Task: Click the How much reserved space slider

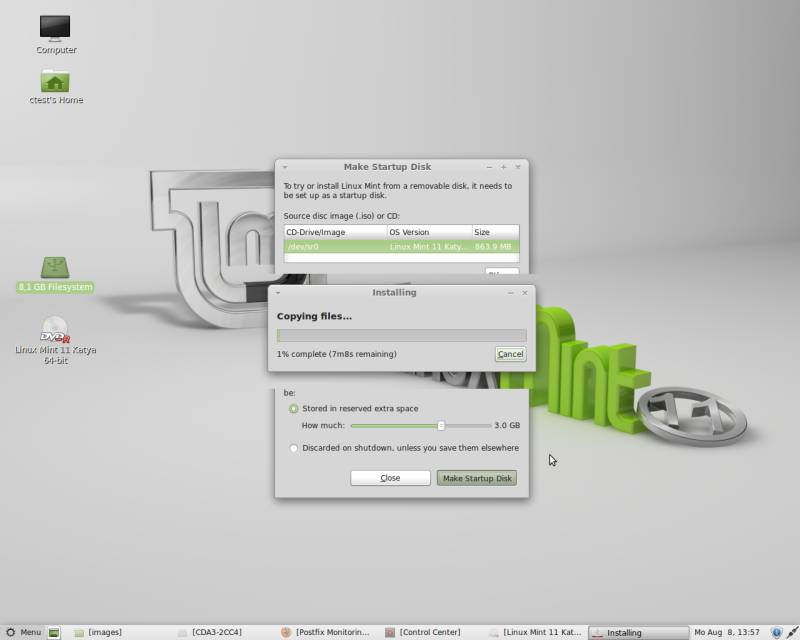Action: 421,425
